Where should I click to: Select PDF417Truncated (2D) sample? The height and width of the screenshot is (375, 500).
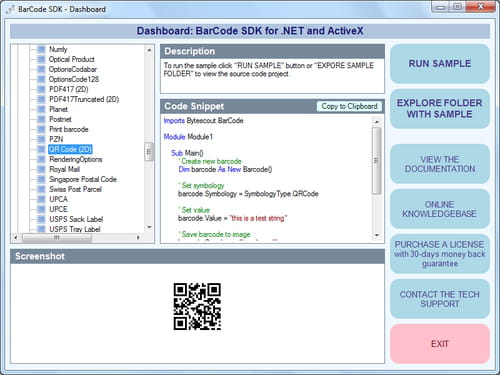click(84, 99)
